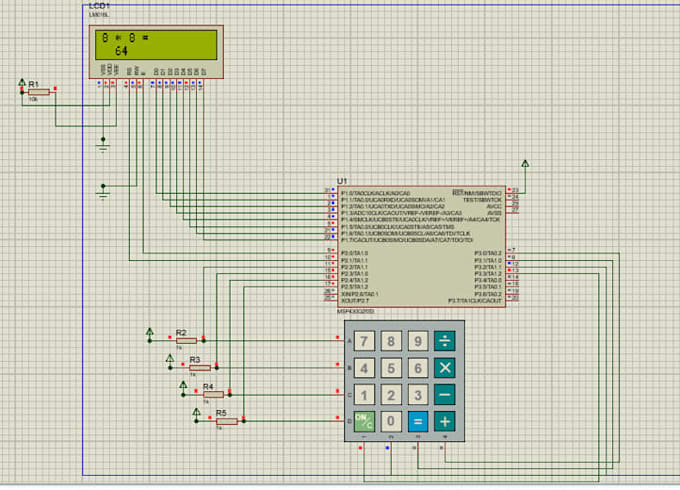
Task: Click keypad key 8
Action: tap(391, 341)
